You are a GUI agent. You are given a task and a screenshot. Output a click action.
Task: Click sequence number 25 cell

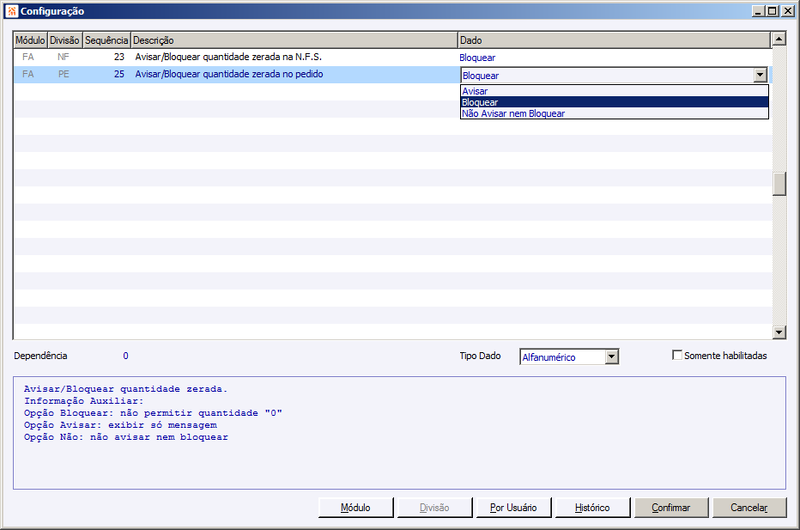119,74
